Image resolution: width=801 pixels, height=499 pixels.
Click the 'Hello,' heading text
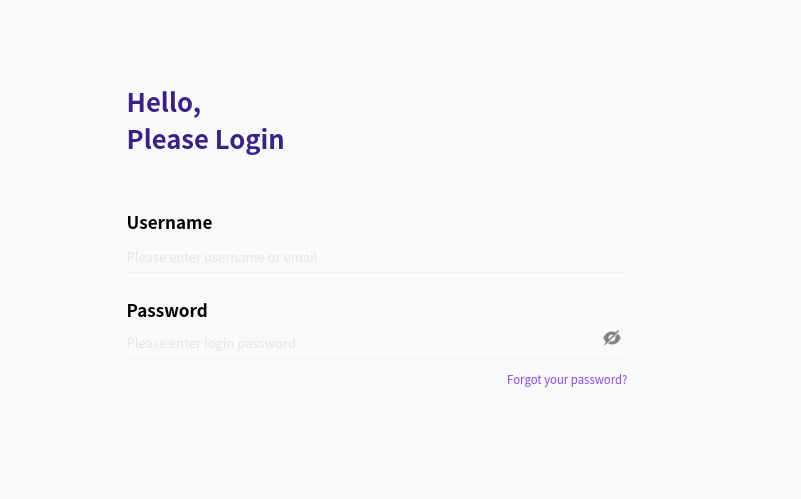click(x=163, y=103)
